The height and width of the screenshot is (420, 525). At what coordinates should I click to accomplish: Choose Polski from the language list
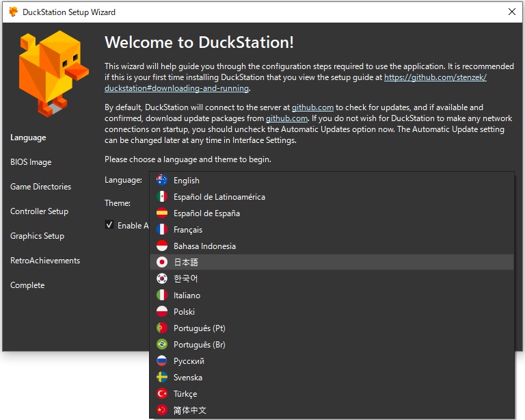point(332,311)
